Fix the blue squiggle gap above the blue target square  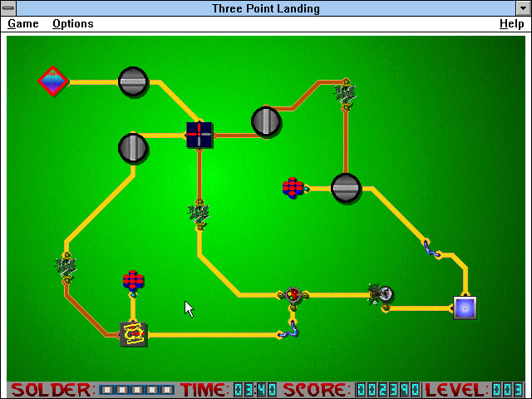pos(431,249)
